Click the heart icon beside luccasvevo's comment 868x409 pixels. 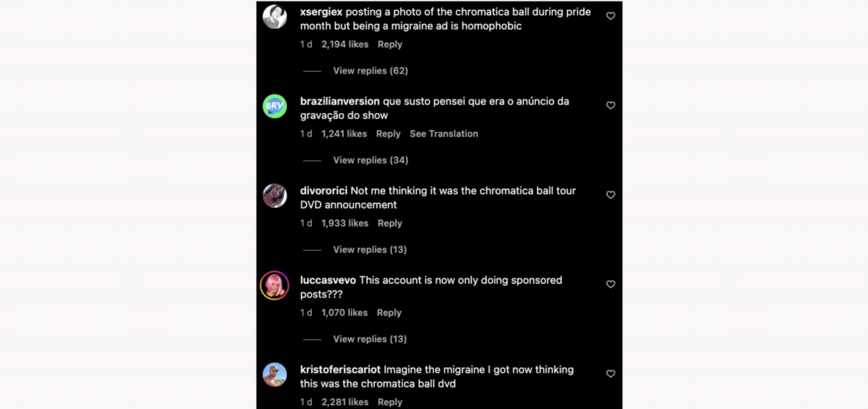pos(611,284)
